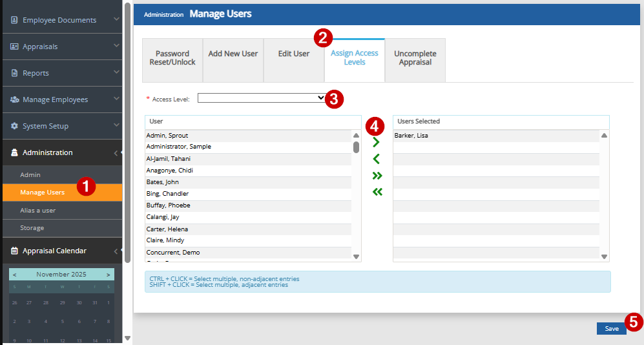Expand the Appraisals sidebar section

(116, 46)
